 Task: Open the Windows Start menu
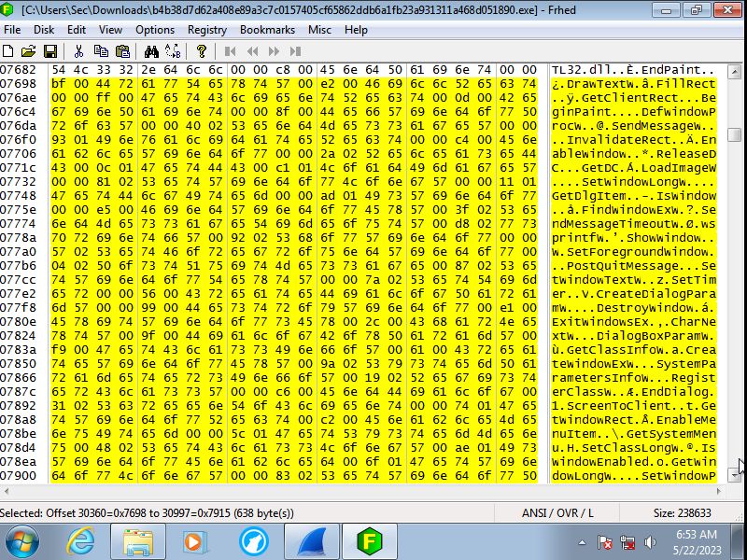[x=21, y=542]
